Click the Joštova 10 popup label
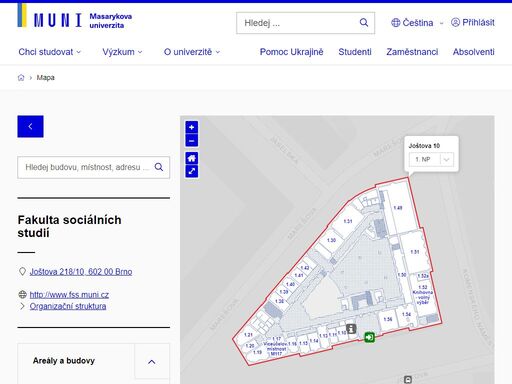This screenshot has width=512, height=384. click(424, 146)
